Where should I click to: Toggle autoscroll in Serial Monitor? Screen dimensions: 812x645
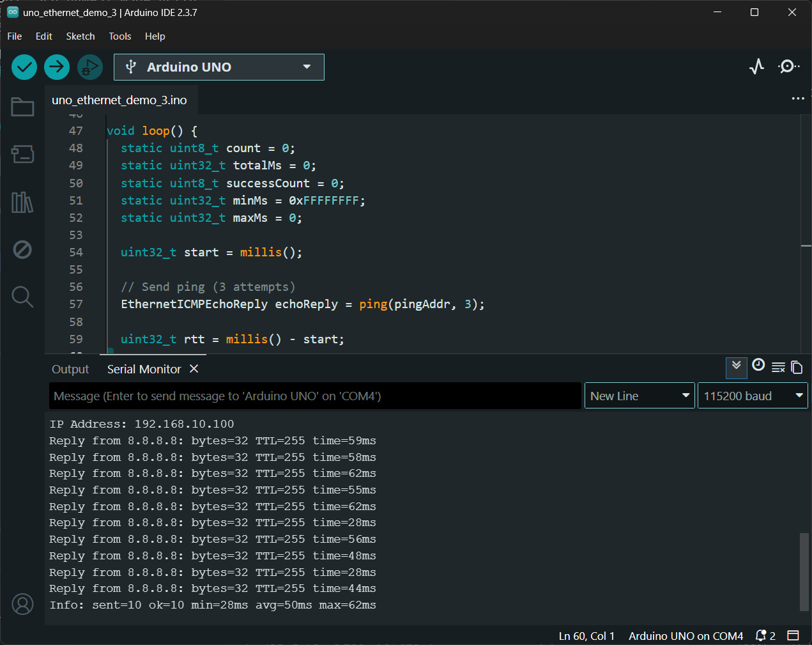click(x=736, y=366)
